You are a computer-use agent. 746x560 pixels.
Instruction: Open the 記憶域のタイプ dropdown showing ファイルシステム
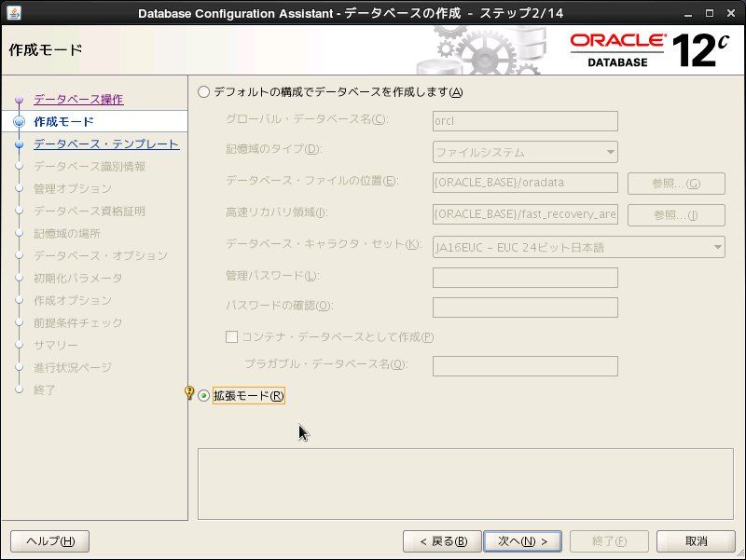(x=525, y=152)
